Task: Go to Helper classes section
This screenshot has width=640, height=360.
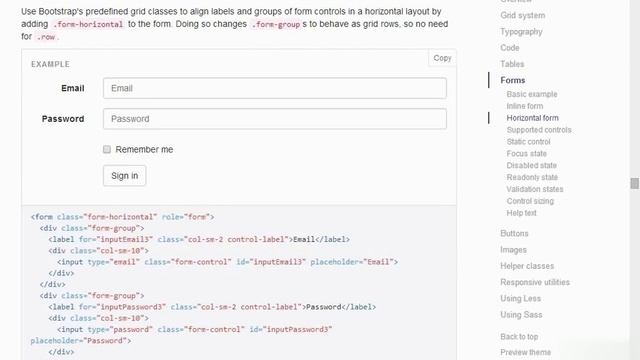Action: (x=527, y=266)
